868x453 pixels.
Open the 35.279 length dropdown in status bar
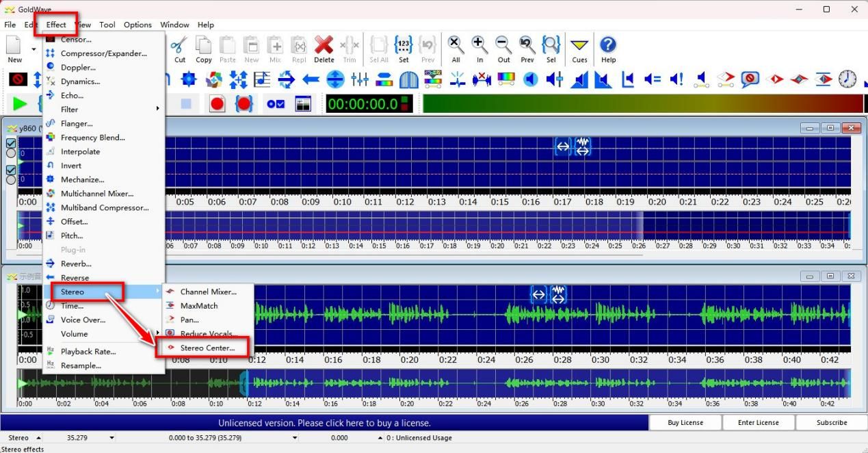click(110, 438)
